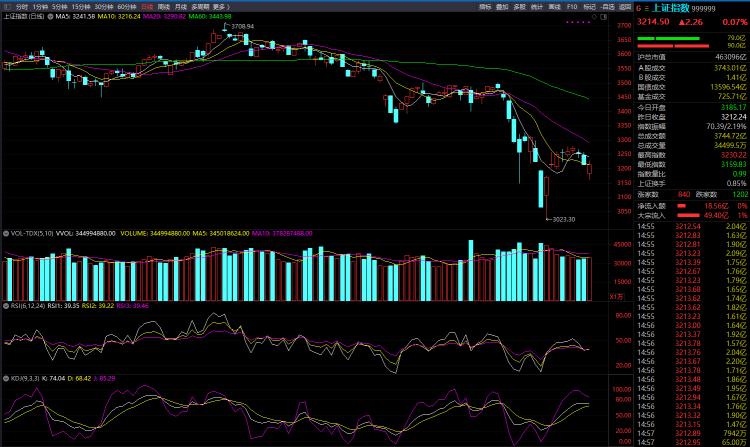
Task: Click the 净流入额 row label
Action: coord(651,206)
